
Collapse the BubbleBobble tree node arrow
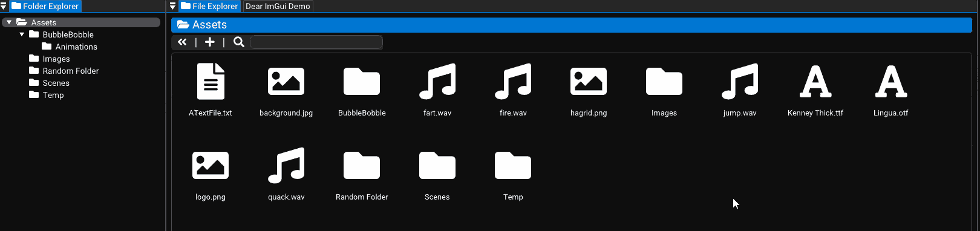[22, 34]
